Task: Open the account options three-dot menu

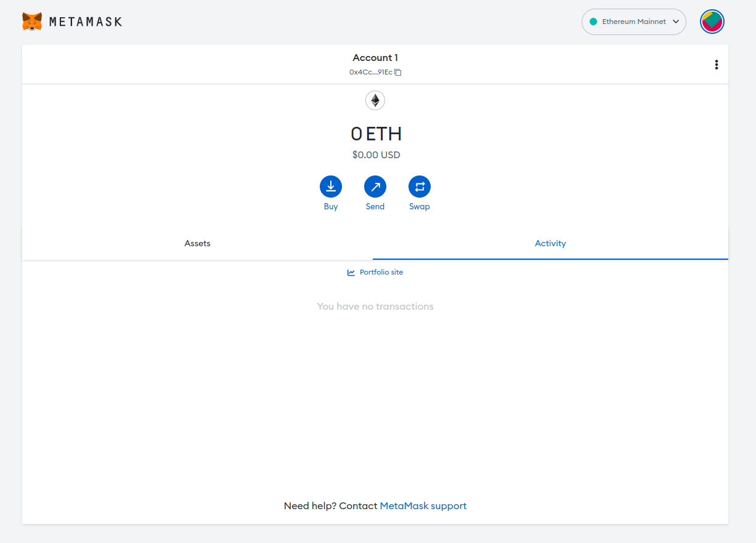Action: [x=716, y=65]
